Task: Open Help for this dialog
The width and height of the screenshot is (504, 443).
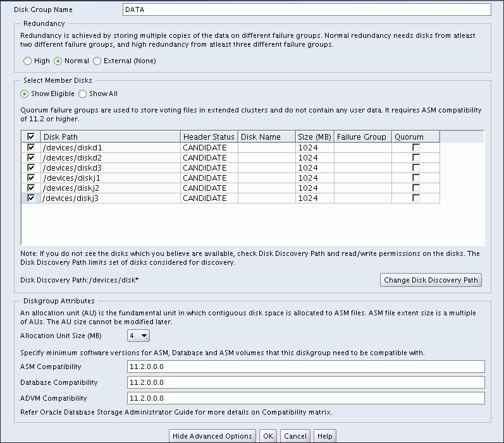Action: (x=324, y=436)
